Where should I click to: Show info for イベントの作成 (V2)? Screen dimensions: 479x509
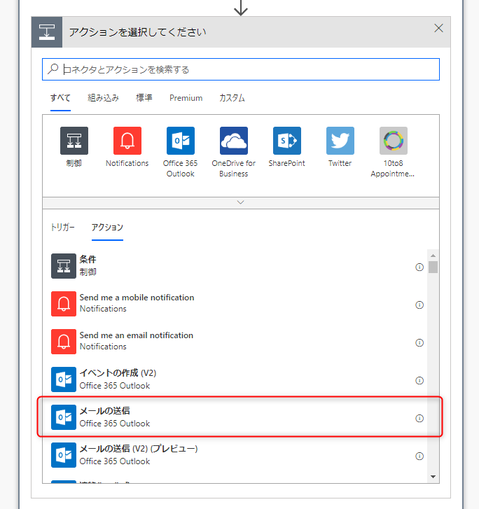(x=419, y=380)
